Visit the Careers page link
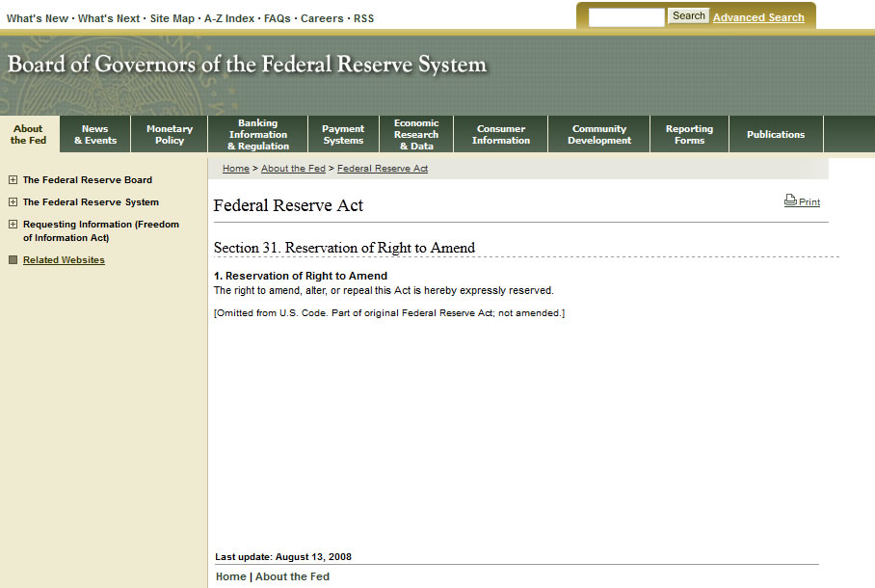 (322, 18)
